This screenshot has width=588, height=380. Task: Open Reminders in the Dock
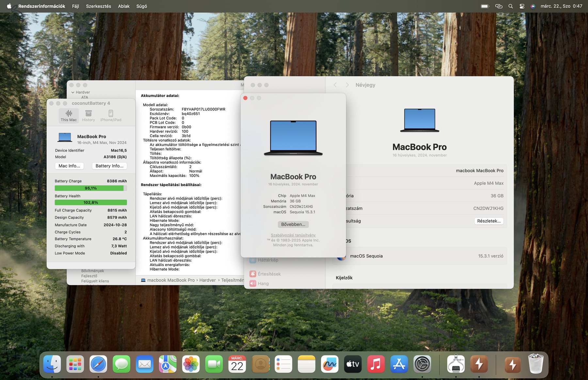(283, 364)
